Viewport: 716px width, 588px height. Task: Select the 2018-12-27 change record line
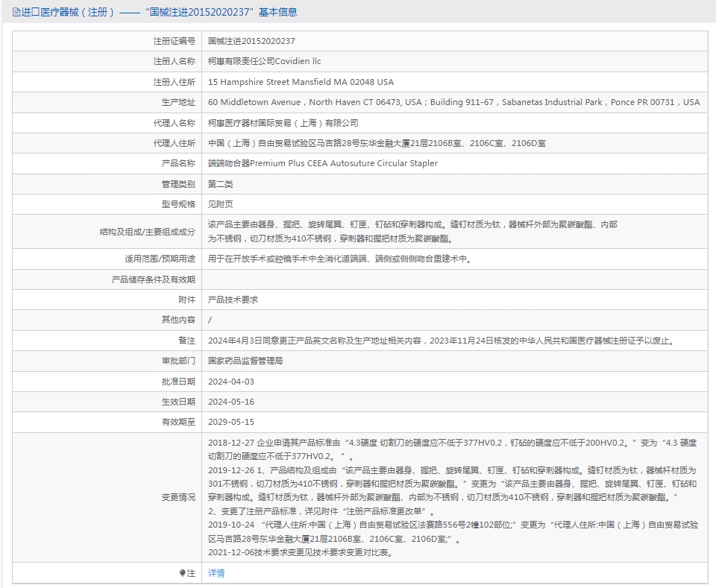(453, 449)
